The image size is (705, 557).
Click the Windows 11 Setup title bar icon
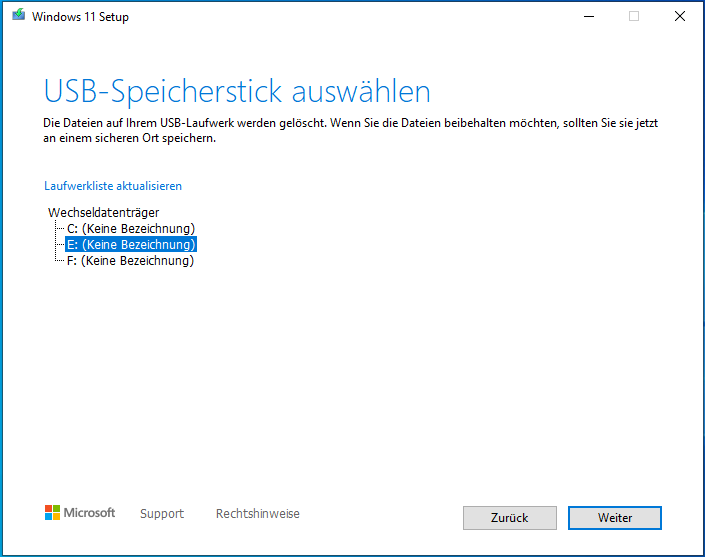pyautogui.click(x=18, y=16)
